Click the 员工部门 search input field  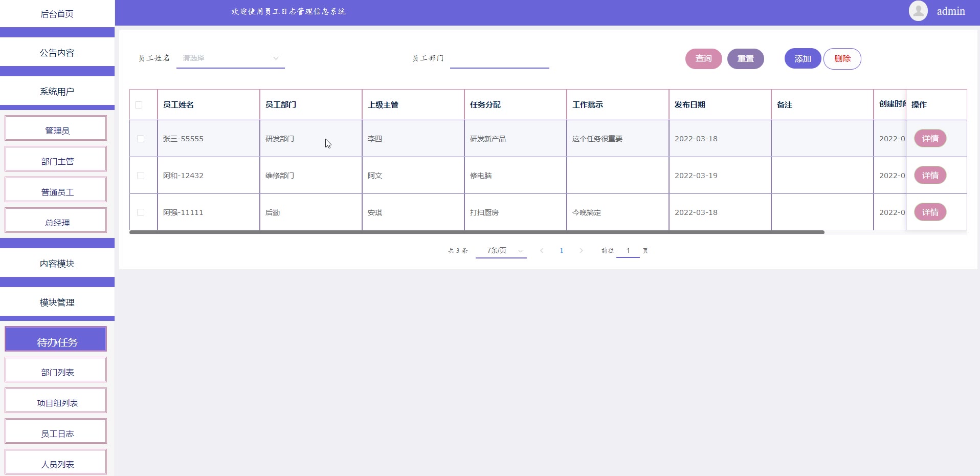(500, 58)
